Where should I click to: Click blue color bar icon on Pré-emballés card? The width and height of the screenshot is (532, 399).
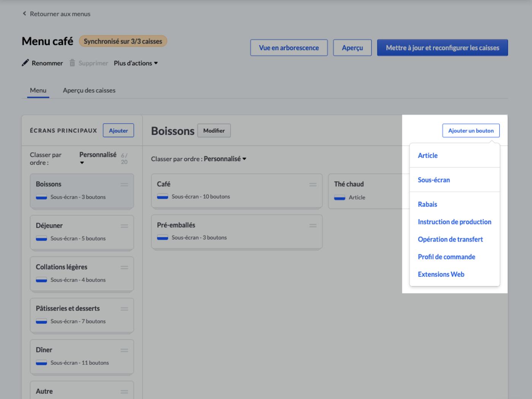click(163, 237)
